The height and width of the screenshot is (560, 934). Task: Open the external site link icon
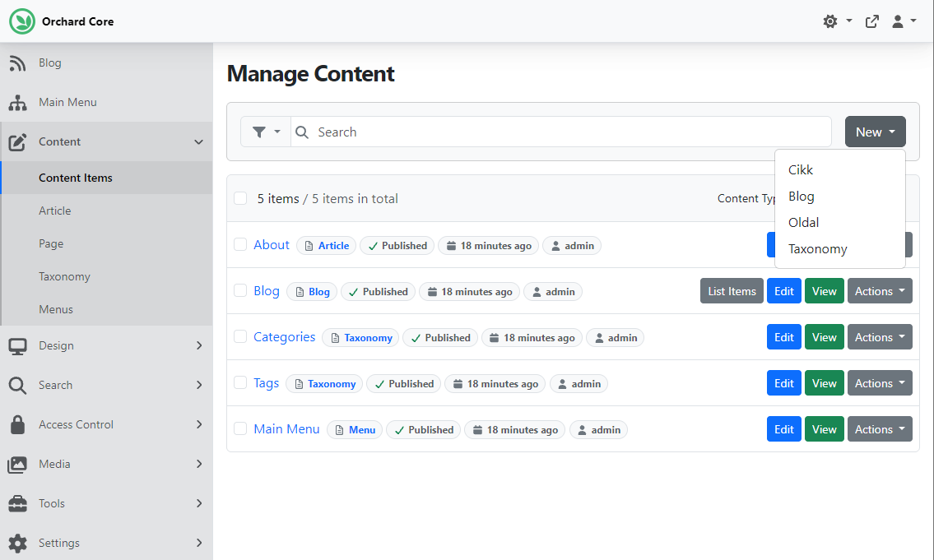pos(872,21)
